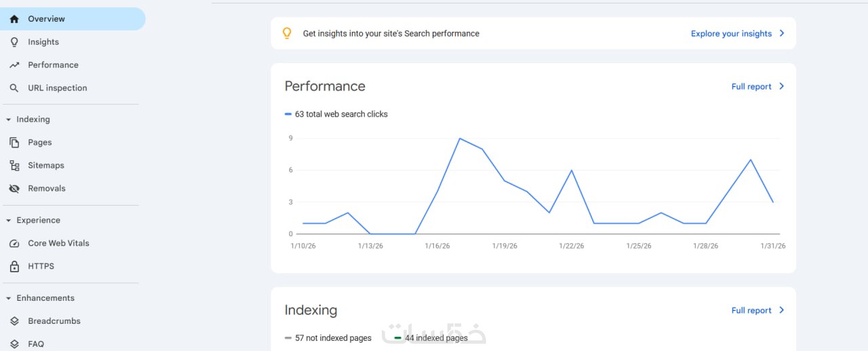Click the Overview home icon
This screenshot has width=868, height=351.
14,19
